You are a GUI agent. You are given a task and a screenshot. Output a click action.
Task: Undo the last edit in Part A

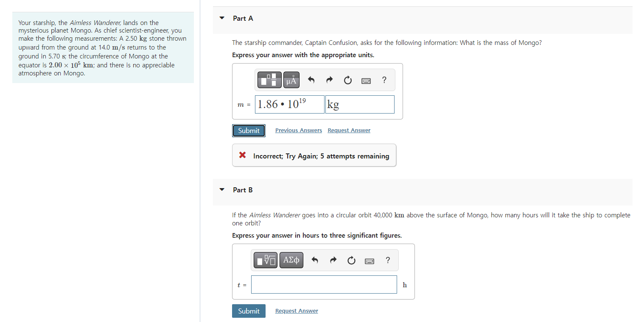[x=311, y=80]
